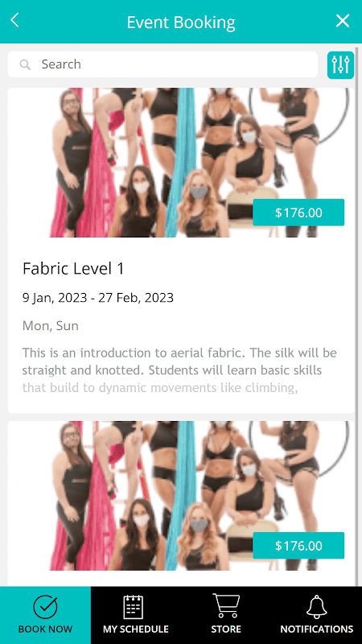
Task: Select the second event's group photo
Action: pyautogui.click(x=181, y=496)
